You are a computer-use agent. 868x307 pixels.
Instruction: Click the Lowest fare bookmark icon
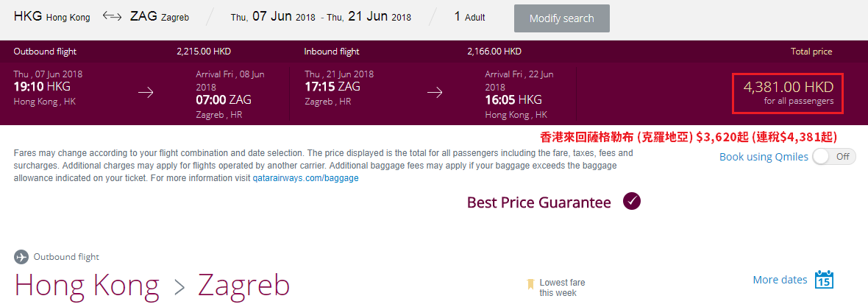pyautogui.click(x=530, y=286)
